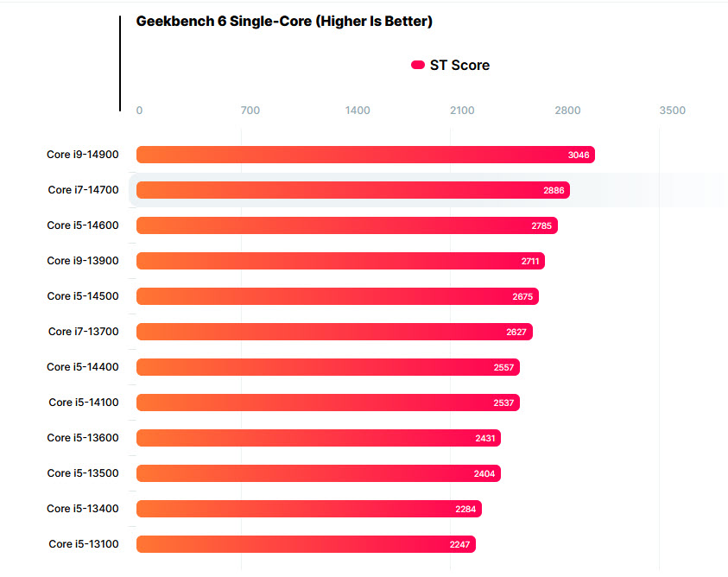The width and height of the screenshot is (728, 577).
Task: Click the Core i5-14500 bar
Action: click(337, 296)
